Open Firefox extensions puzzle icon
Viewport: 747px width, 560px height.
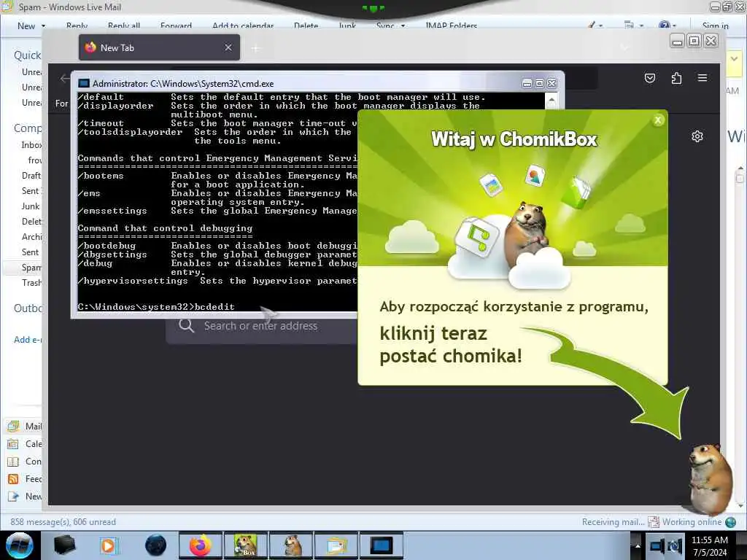pyautogui.click(x=676, y=77)
